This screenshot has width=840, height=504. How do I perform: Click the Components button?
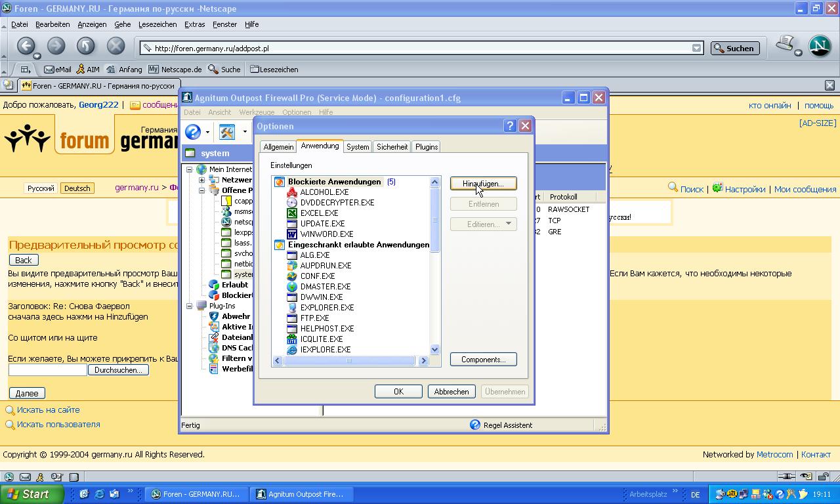(x=484, y=360)
